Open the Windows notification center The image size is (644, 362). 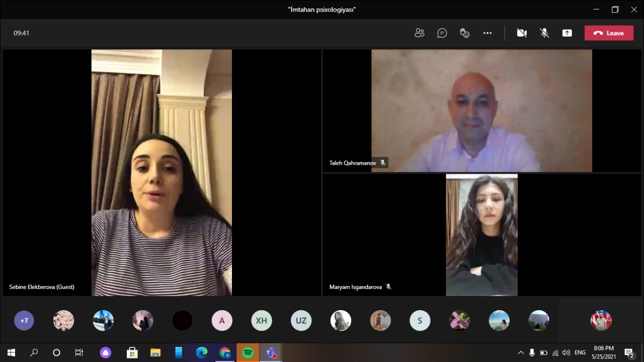pos(629,353)
